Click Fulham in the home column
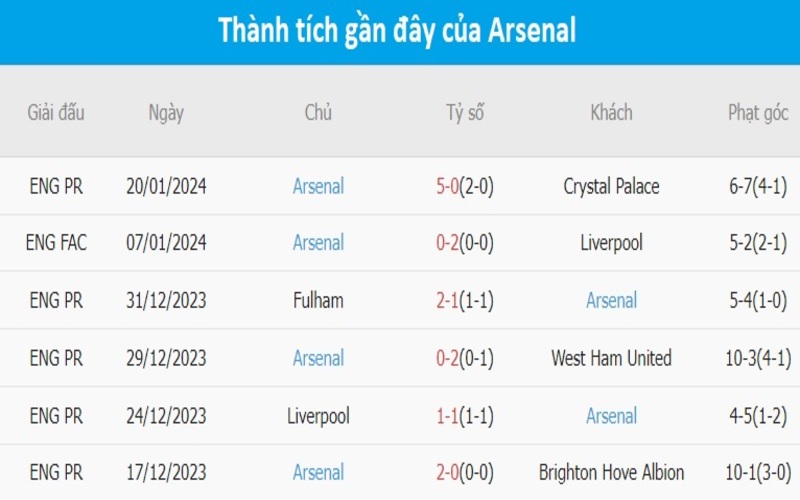800x500 pixels. pos(318,300)
